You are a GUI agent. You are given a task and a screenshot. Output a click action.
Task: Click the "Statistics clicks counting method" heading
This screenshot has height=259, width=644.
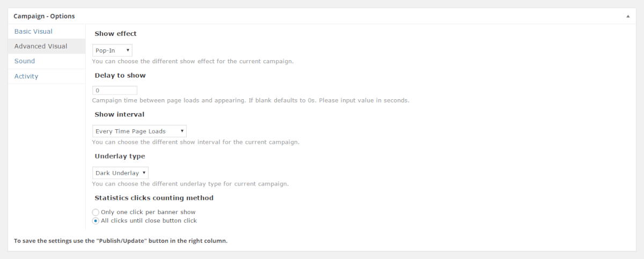(x=154, y=198)
